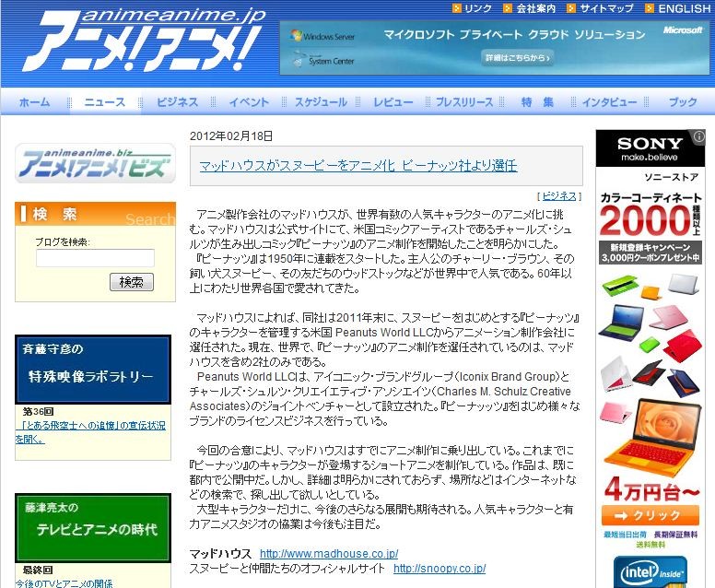This screenshot has width=715, height=588.
Task: Open article title link about マッドハウス スヌーピー
Action: coord(358,166)
